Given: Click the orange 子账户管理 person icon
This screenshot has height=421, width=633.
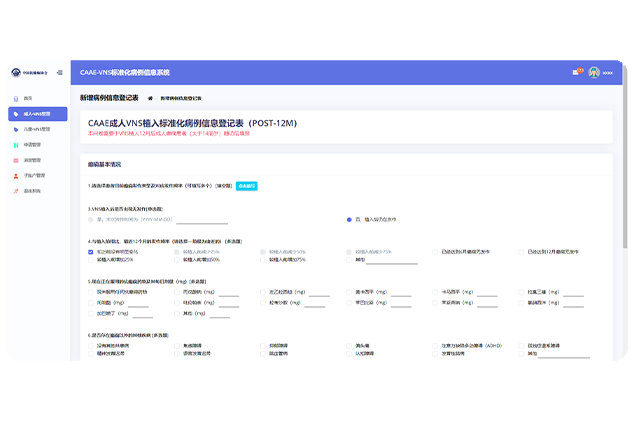Looking at the screenshot, I should click(x=16, y=176).
